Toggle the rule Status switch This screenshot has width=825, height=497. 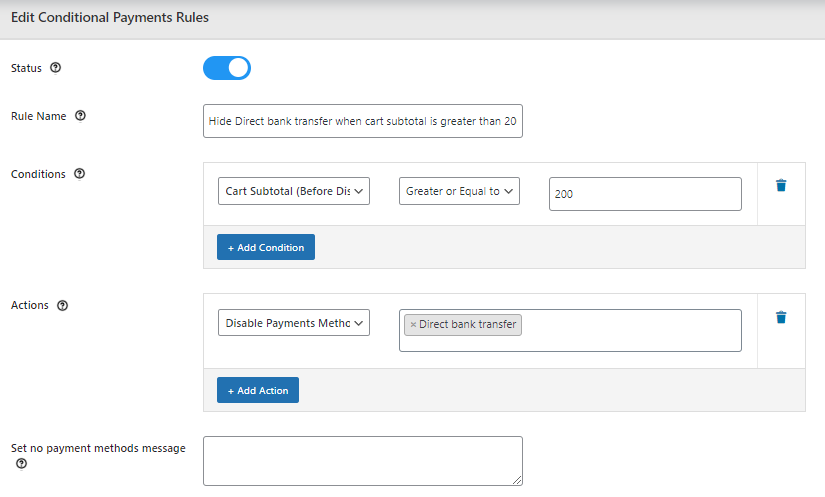point(227,68)
